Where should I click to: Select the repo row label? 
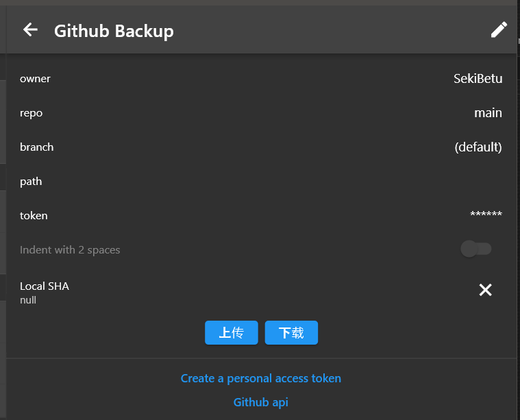(32, 113)
